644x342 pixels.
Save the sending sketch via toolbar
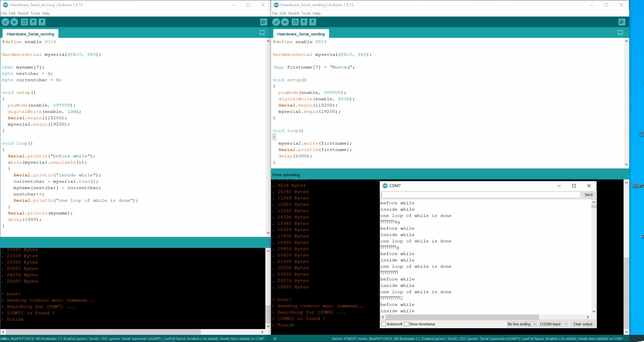(x=313, y=22)
